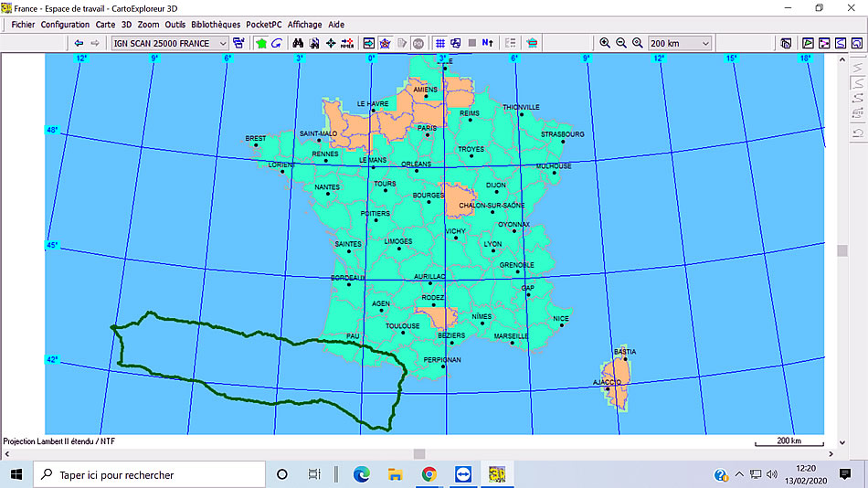Click the Windows Start button
Image resolution: width=868 pixels, height=488 pixels.
pyautogui.click(x=16, y=474)
